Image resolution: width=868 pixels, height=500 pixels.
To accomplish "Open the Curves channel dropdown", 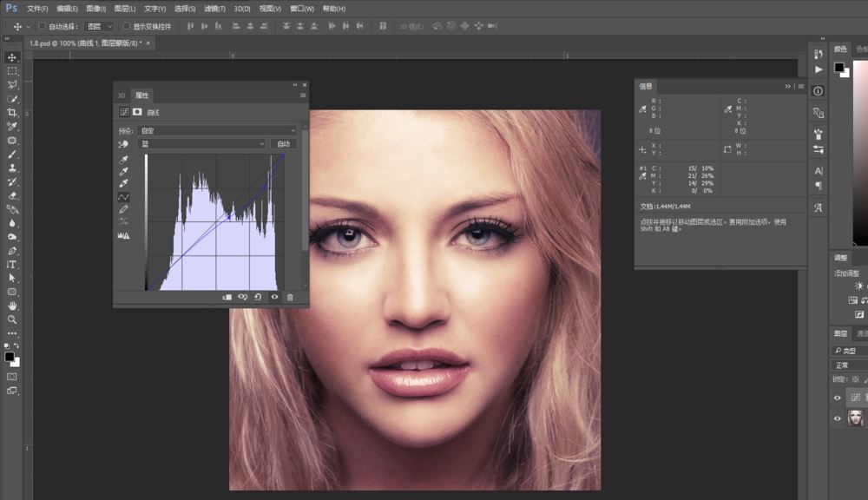I will tap(201, 144).
